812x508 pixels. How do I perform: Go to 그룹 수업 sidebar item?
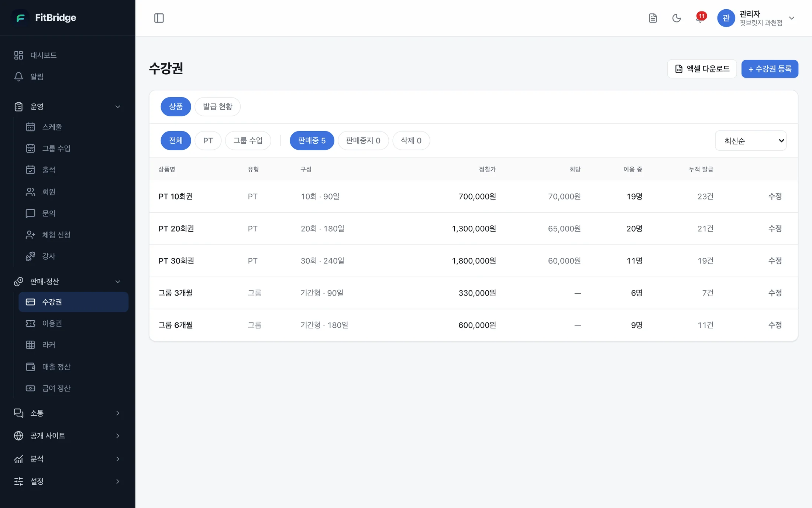pyautogui.click(x=73, y=148)
